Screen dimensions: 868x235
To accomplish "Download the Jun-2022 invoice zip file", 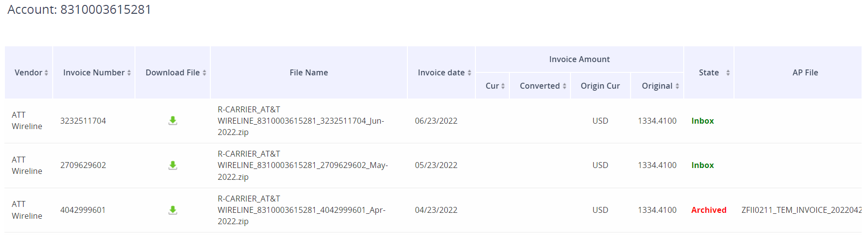I will point(172,121).
